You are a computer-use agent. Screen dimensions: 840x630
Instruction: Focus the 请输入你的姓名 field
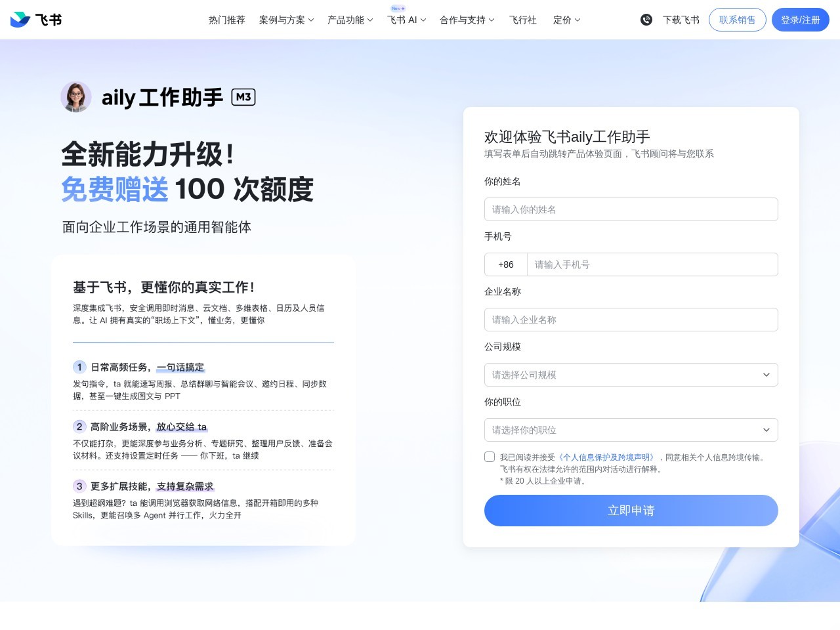coord(631,209)
